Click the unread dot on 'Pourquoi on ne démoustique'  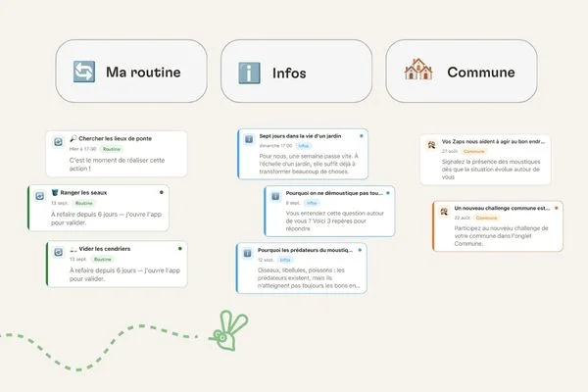(x=388, y=193)
